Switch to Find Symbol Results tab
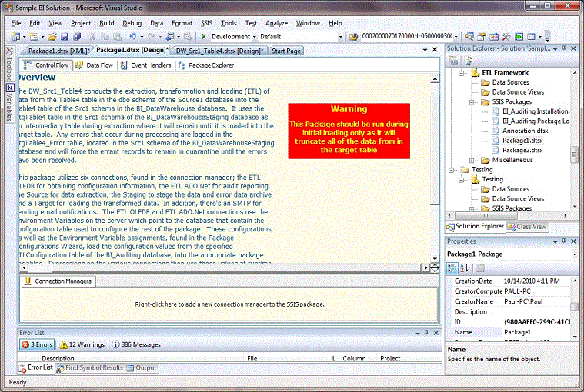This screenshot has width=584, height=392. point(90,368)
